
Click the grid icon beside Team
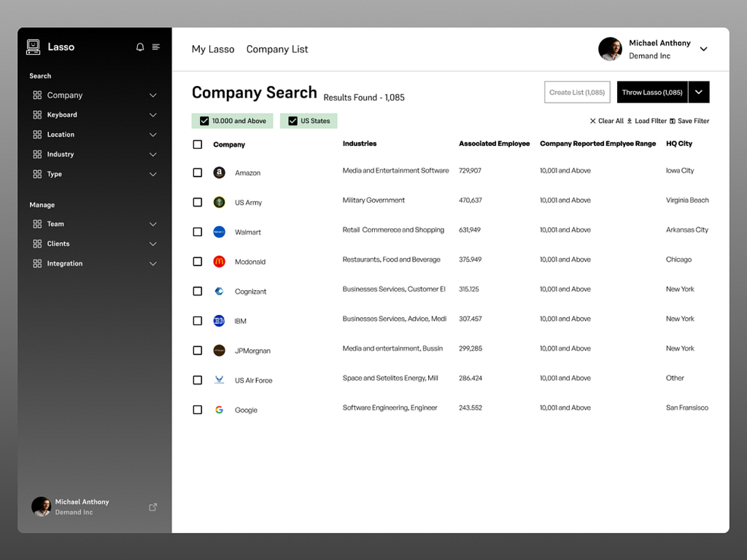pos(37,224)
